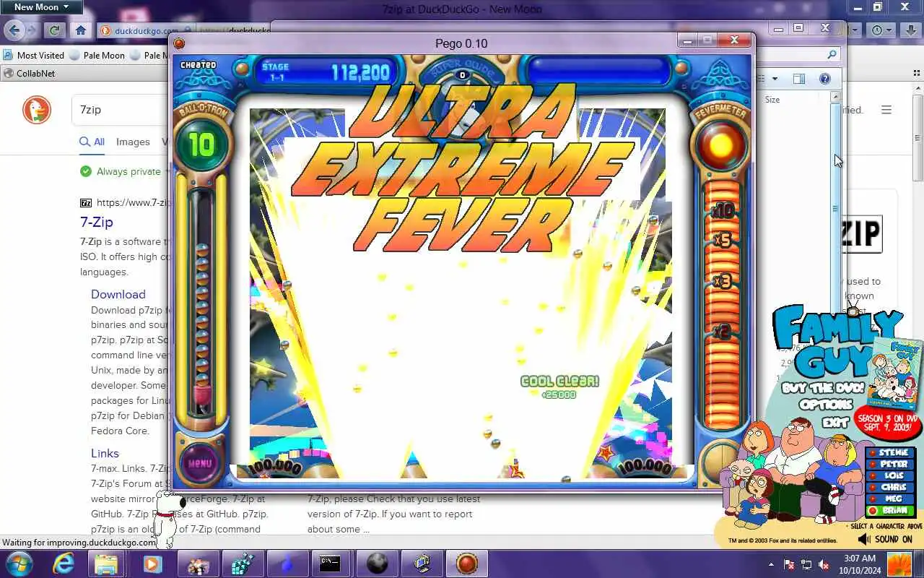Click the Family Guy DVD cover thumbnail
Screen dimensions: 924x578
[x=894, y=373]
